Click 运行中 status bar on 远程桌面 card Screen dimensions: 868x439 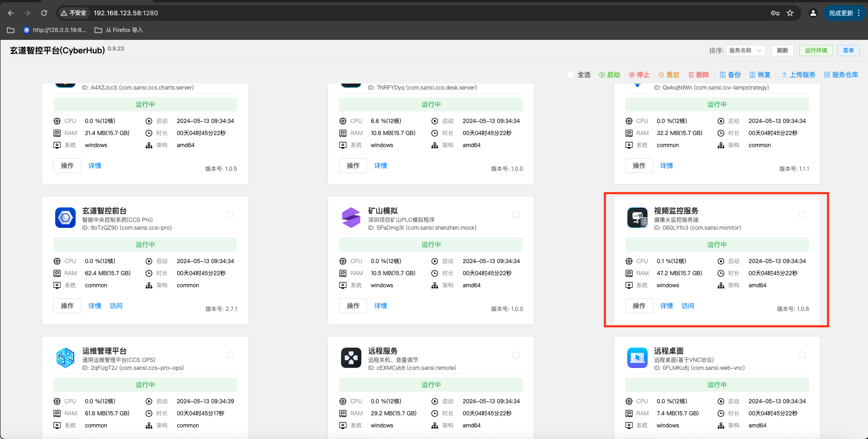coord(717,385)
